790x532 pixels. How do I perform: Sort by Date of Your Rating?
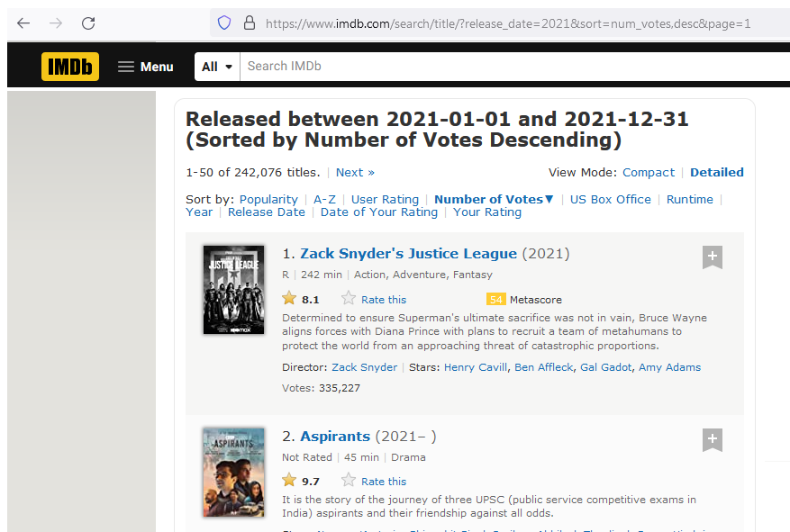[379, 212]
